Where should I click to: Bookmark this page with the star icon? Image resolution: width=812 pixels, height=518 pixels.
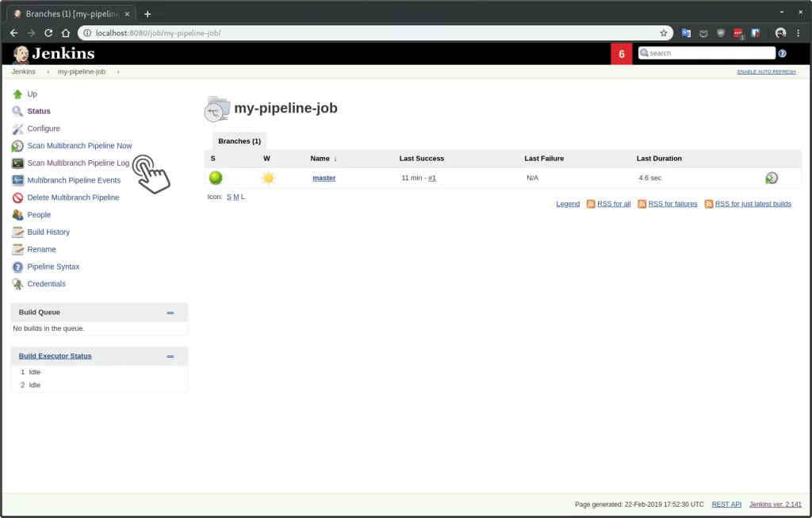[664, 33]
